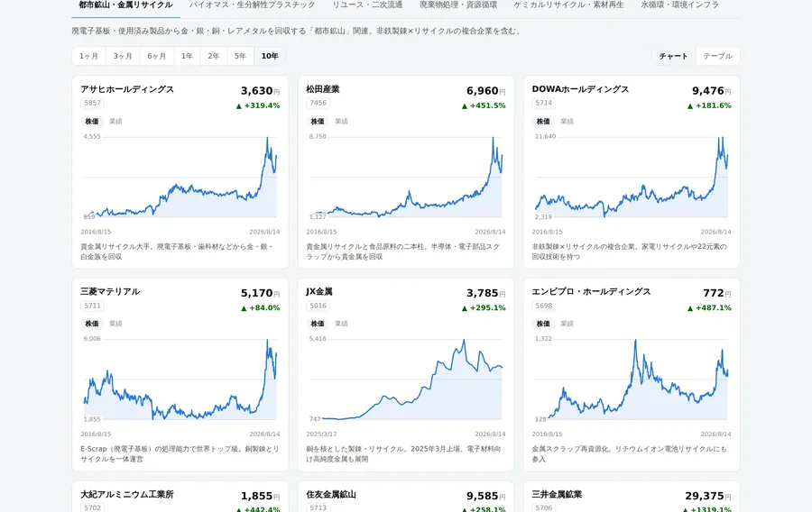The width and height of the screenshot is (812, 512).
Task: Select the ケミカルリサイクル・素材再生 tab
Action: click(x=568, y=5)
